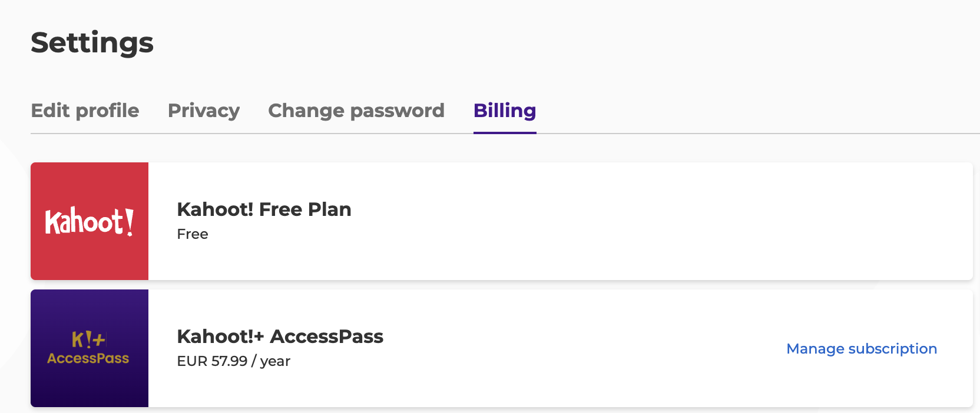Click blank space left of Manage subscription
This screenshot has height=413, width=980.
click(x=583, y=349)
